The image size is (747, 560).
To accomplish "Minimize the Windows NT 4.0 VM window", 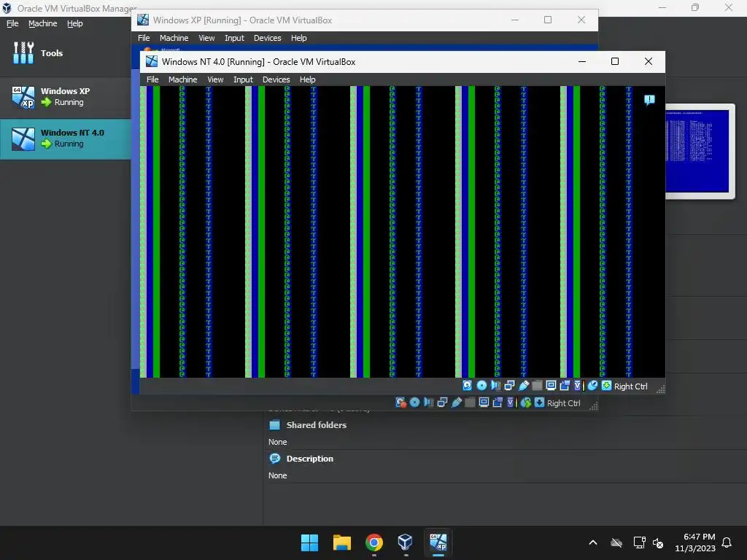I will tap(582, 61).
